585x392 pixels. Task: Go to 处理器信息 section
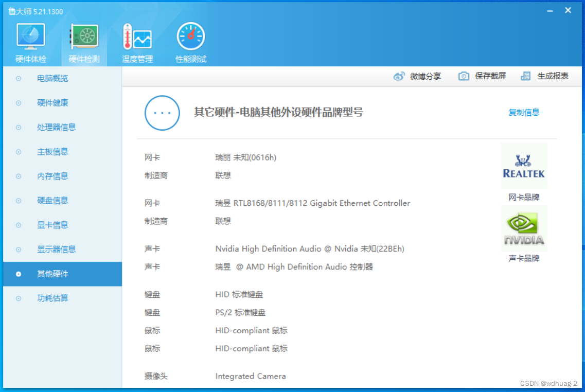pyautogui.click(x=56, y=127)
